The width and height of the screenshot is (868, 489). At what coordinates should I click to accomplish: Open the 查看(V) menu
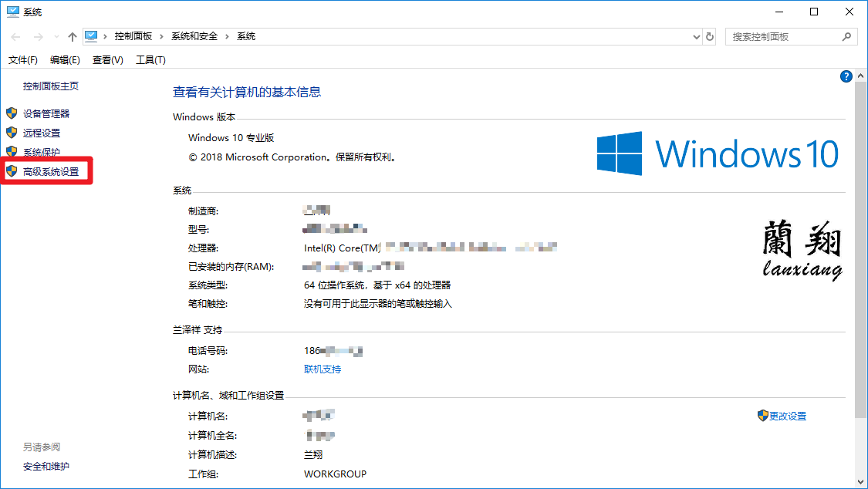107,59
